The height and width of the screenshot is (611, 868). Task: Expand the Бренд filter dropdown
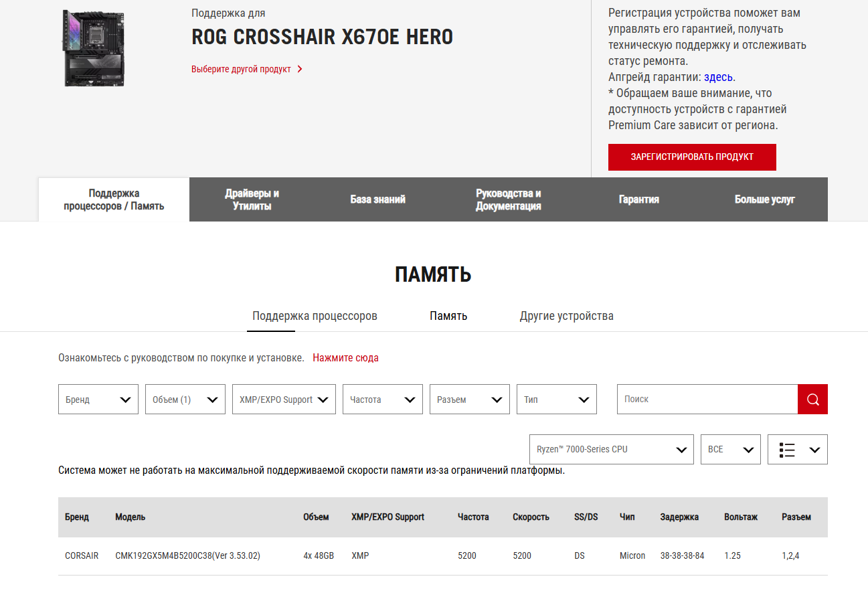(98, 400)
